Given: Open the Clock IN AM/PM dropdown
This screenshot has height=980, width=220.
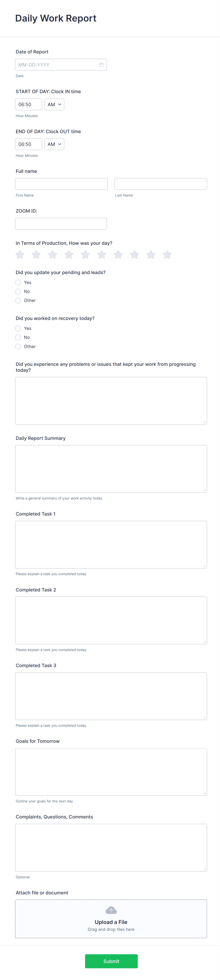Looking at the screenshot, I should click(54, 104).
